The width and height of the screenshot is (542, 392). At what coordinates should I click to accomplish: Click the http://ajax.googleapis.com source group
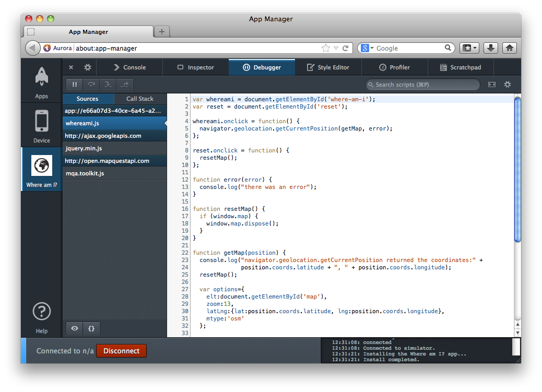coord(115,136)
